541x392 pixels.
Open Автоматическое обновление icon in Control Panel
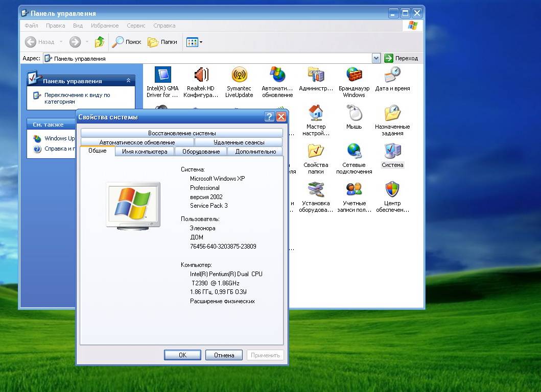277,82
